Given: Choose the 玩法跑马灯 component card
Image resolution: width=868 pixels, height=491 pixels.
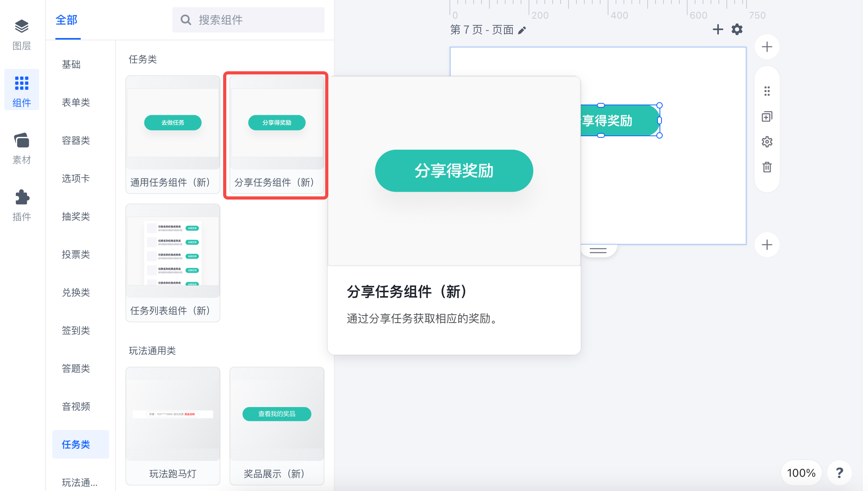Looking at the screenshot, I should pos(173,426).
